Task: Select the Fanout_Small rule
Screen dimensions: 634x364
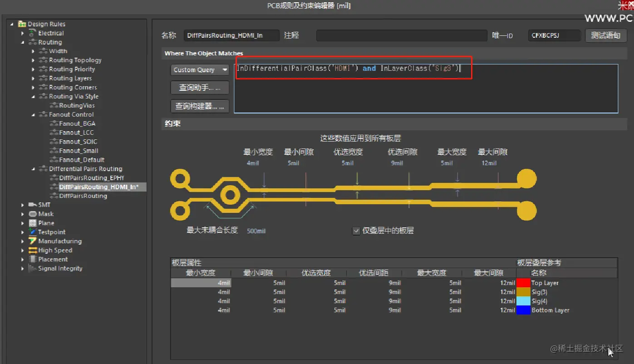Action: 79,151
